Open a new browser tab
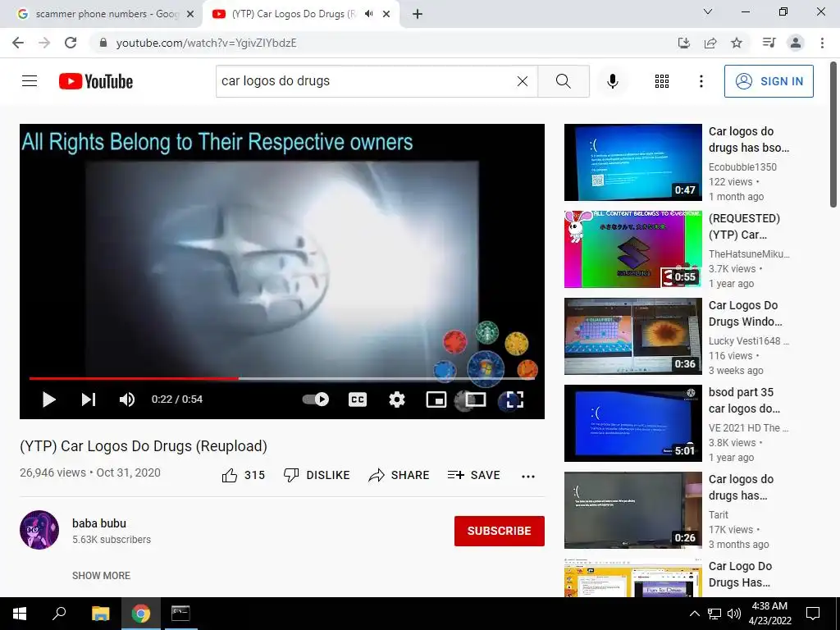The height and width of the screenshot is (630, 840). coord(418,15)
